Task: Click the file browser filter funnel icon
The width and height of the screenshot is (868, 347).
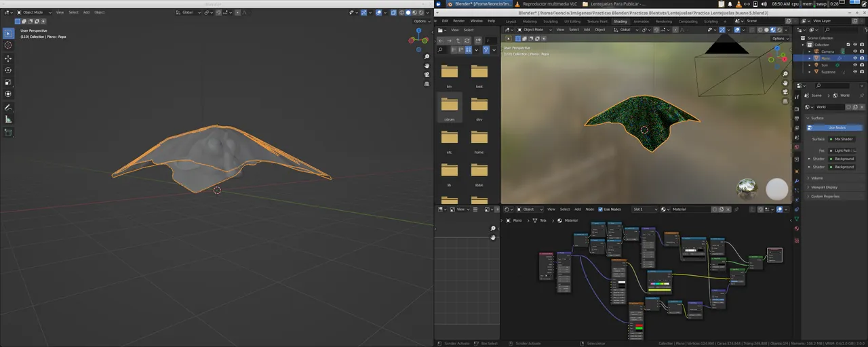Action: [x=486, y=50]
